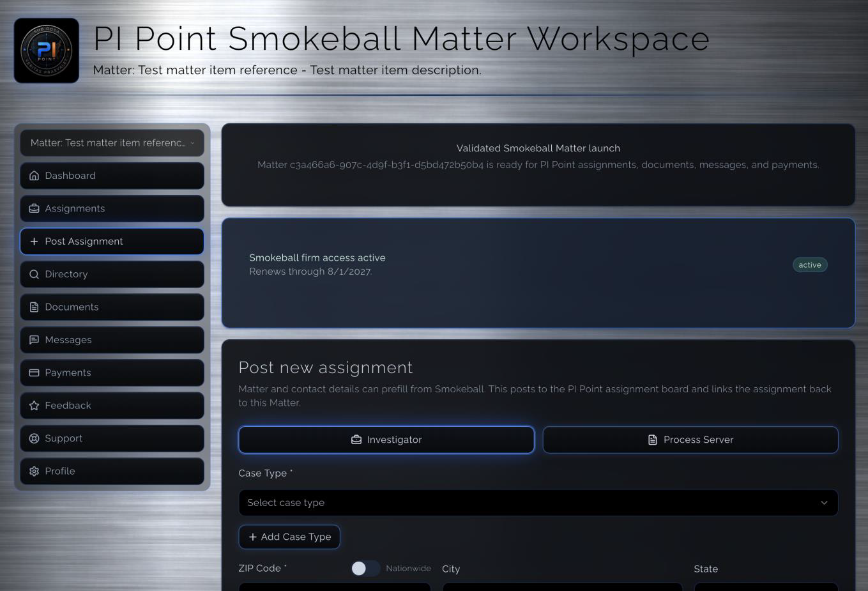Open Assignments from the sidebar

click(x=112, y=208)
